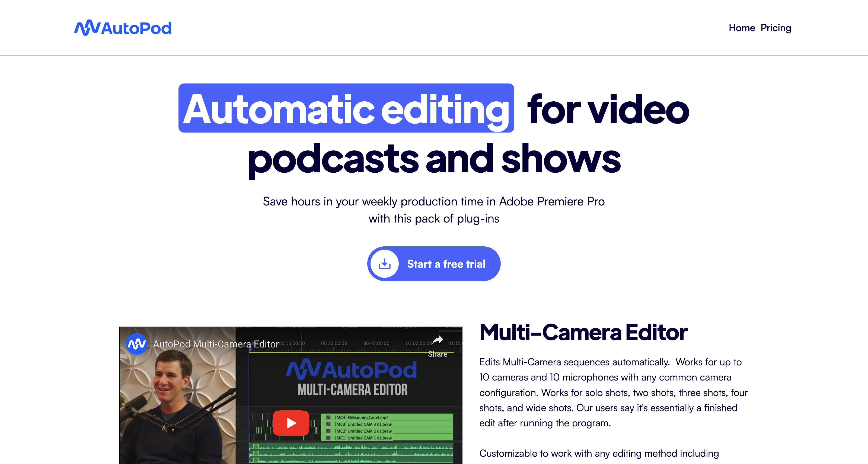Click the paragraph starting 'Edits Multi-Camera sequences automatically'

coord(614,393)
